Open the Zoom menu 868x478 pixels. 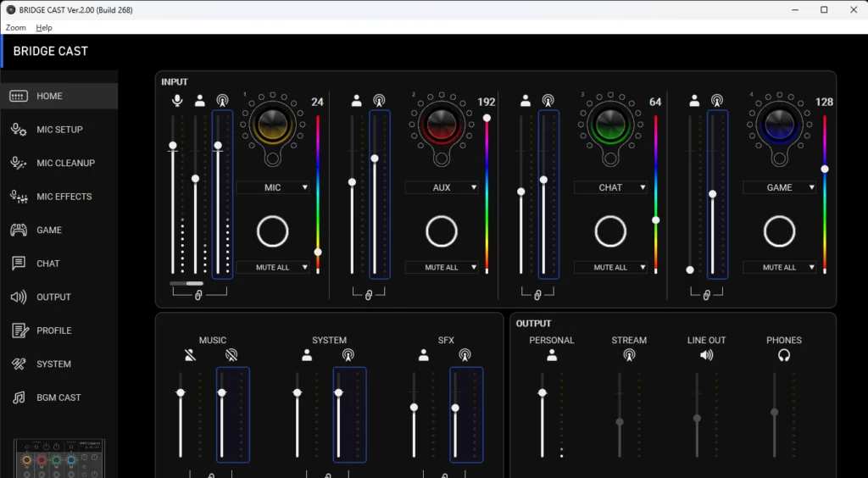pyautogui.click(x=15, y=28)
